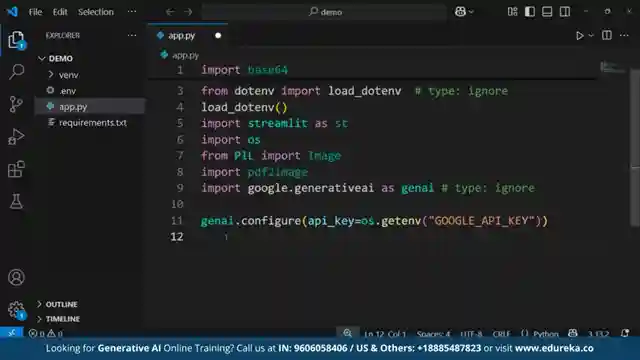Click the unsaved dot on app.py tab
The height and width of the screenshot is (360, 640).
[x=218, y=36]
